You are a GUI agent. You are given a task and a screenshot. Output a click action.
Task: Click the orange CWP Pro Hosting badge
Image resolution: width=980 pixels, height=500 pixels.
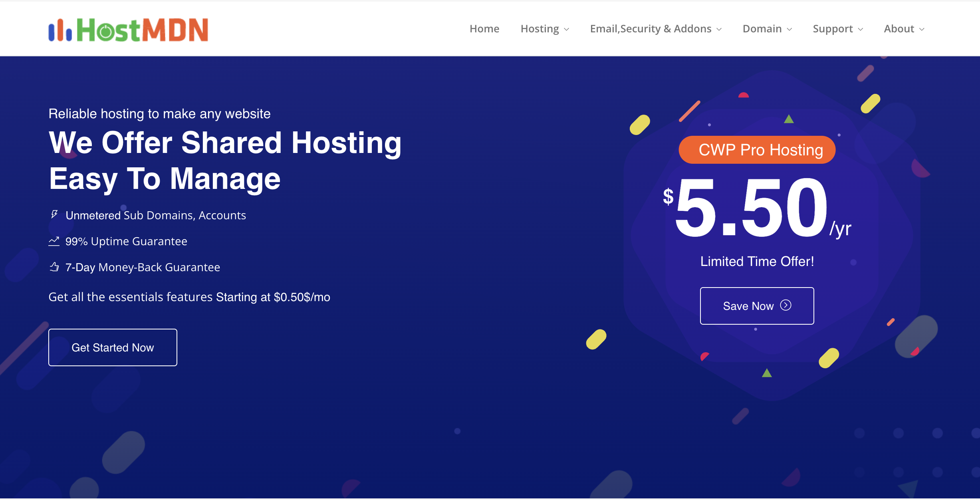757,150
